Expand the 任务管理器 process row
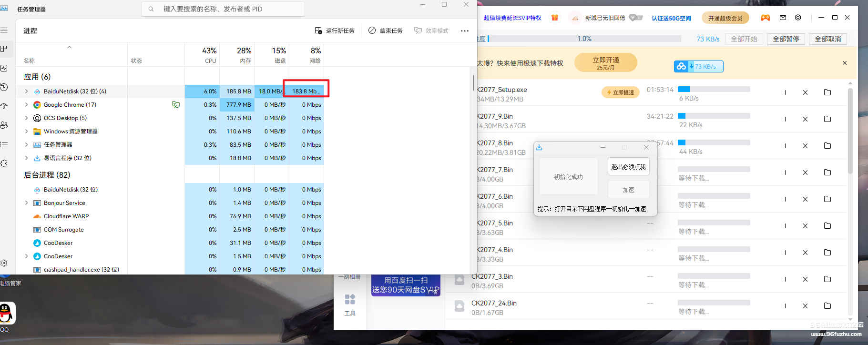This screenshot has height=345, width=868. [26, 145]
